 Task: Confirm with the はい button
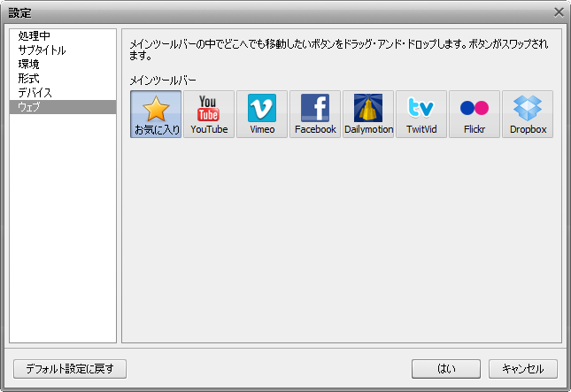[446, 369]
